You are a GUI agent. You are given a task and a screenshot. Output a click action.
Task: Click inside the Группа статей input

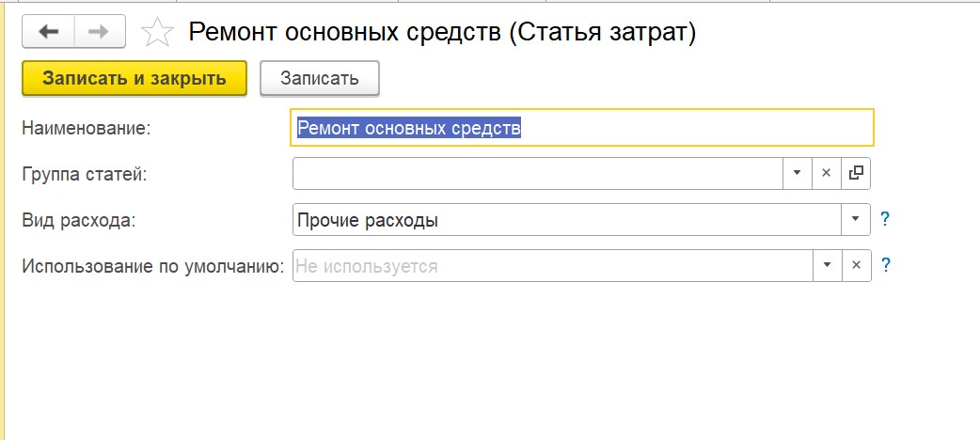click(x=538, y=173)
